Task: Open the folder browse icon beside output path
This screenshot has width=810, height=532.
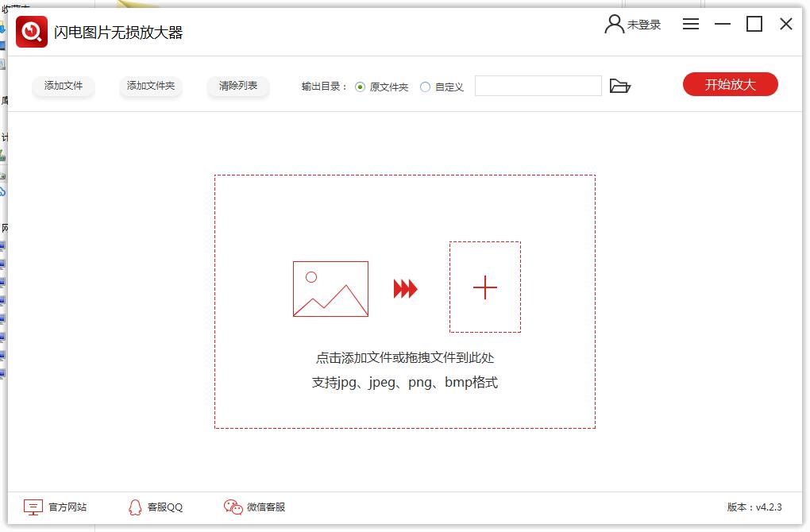Action: pyautogui.click(x=621, y=86)
